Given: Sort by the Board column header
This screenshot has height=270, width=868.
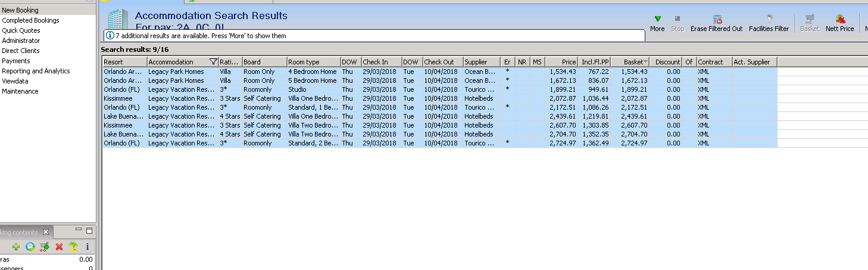Looking at the screenshot, I should [x=264, y=62].
